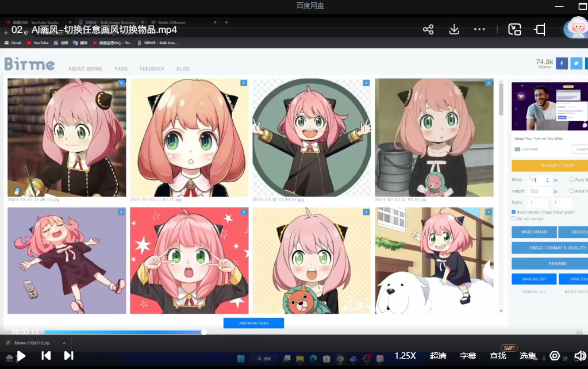Check the Do not resize checkbox
588x369 pixels.
[x=514, y=218]
